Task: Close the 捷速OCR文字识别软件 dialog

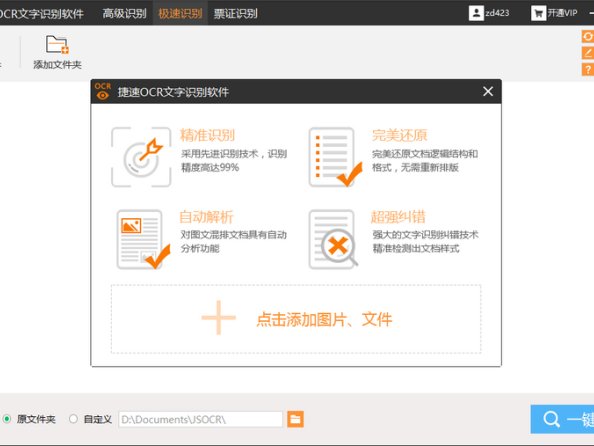Action: pyautogui.click(x=488, y=91)
